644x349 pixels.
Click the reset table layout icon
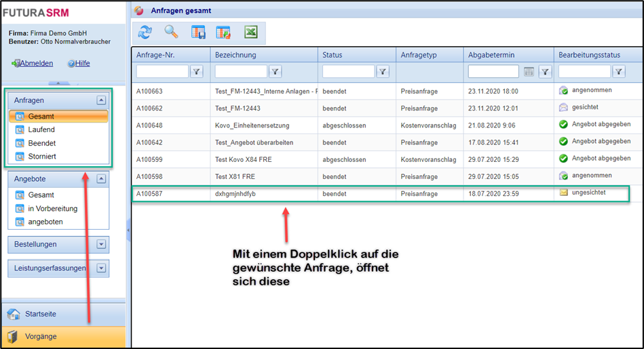[223, 32]
